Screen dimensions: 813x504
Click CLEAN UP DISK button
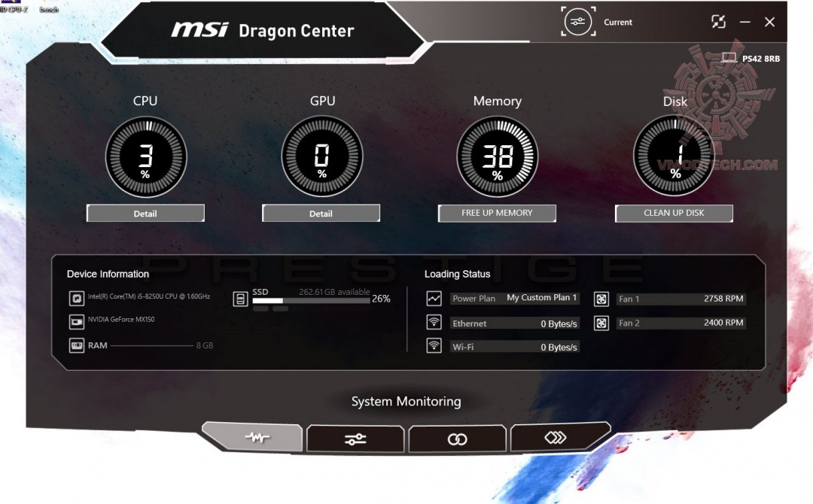[674, 213]
